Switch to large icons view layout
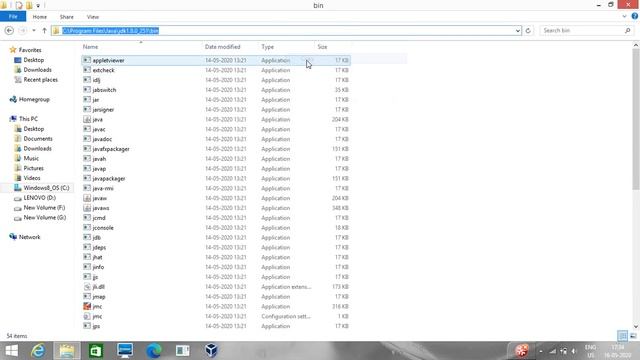The width and height of the screenshot is (640, 360). click(x=633, y=336)
